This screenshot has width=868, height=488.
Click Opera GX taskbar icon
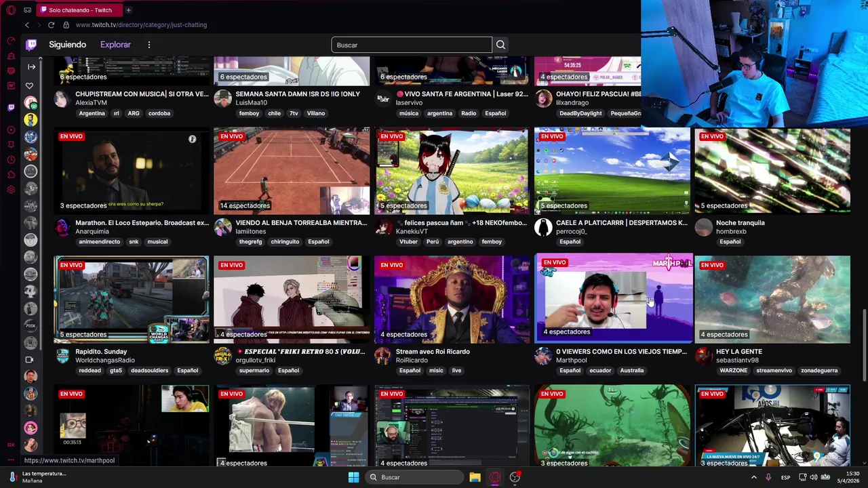(495, 477)
